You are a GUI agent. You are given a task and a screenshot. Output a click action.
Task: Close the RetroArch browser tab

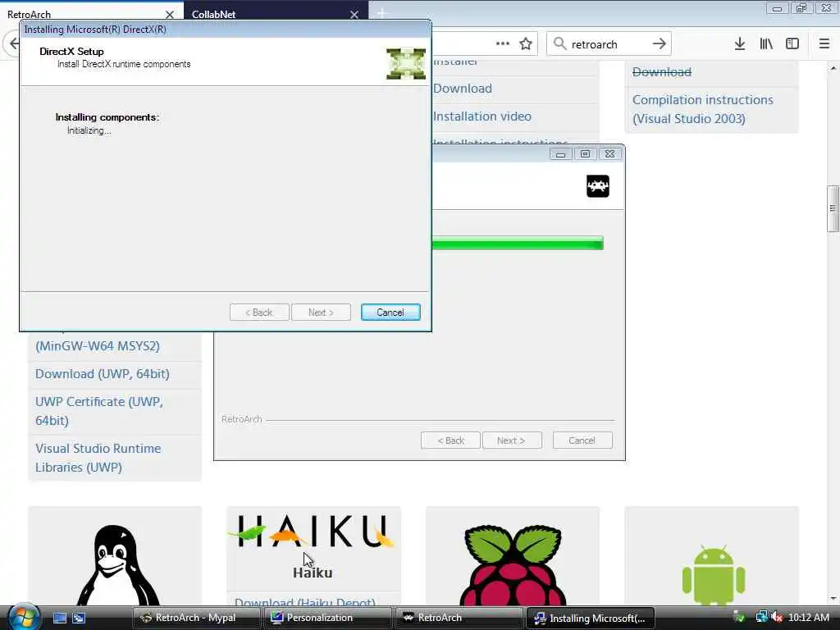[x=169, y=15]
